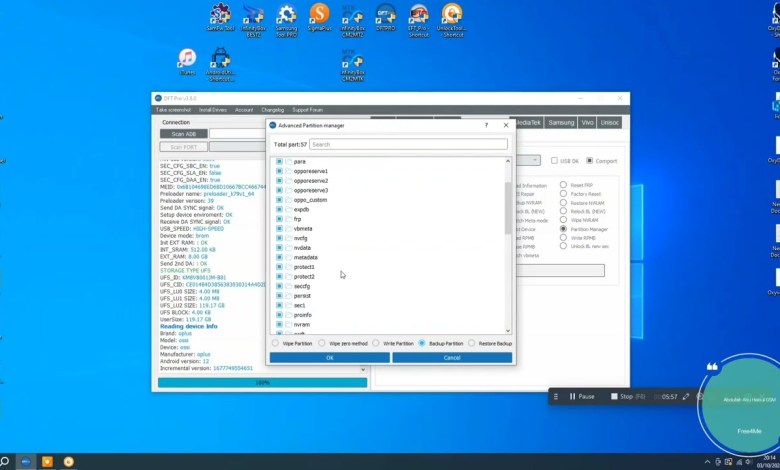Viewport: 780px width, 470px height.
Task: Pause the screen recording
Action: coord(582,396)
